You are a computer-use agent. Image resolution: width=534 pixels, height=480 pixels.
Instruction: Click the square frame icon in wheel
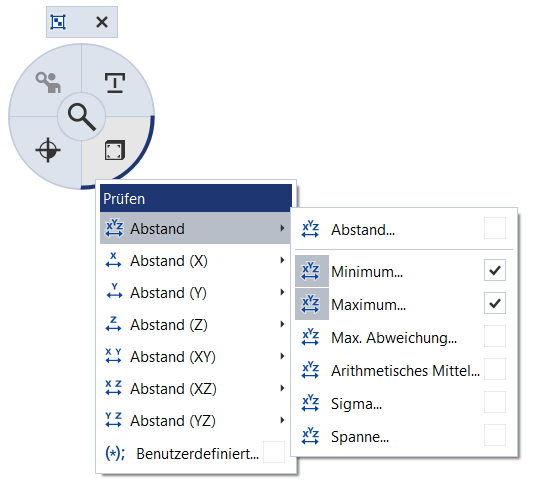click(x=115, y=150)
